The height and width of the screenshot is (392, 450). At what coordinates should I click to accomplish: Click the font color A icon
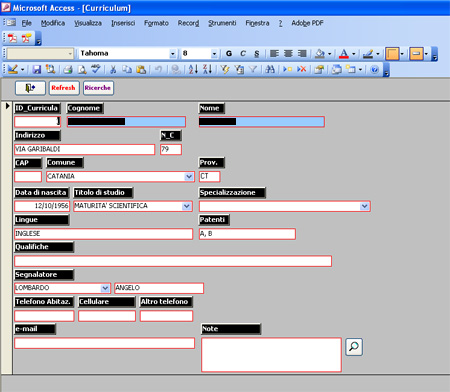pos(344,54)
